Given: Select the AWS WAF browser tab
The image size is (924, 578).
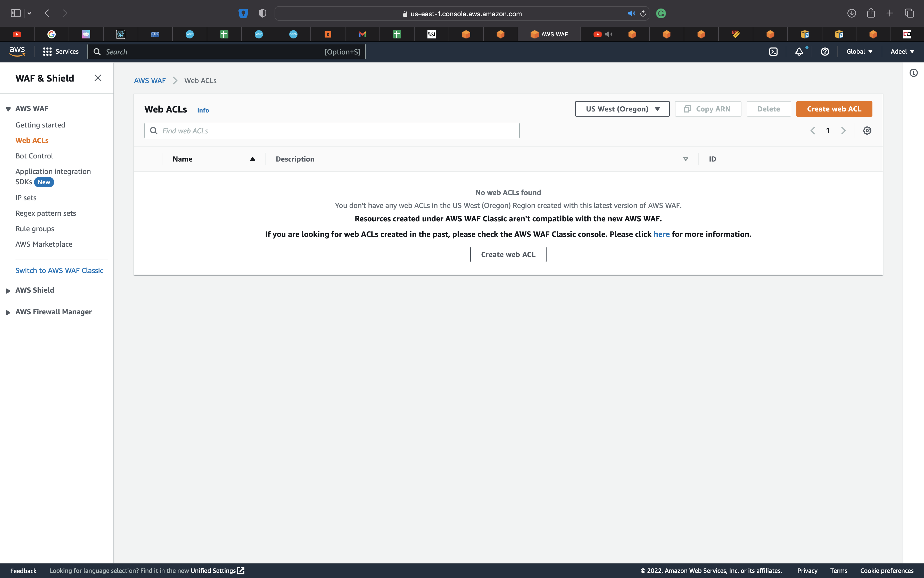Looking at the screenshot, I should pos(549,34).
